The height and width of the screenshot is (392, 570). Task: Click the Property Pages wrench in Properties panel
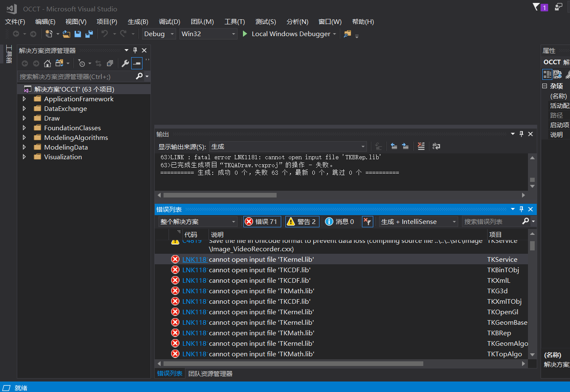568,74
